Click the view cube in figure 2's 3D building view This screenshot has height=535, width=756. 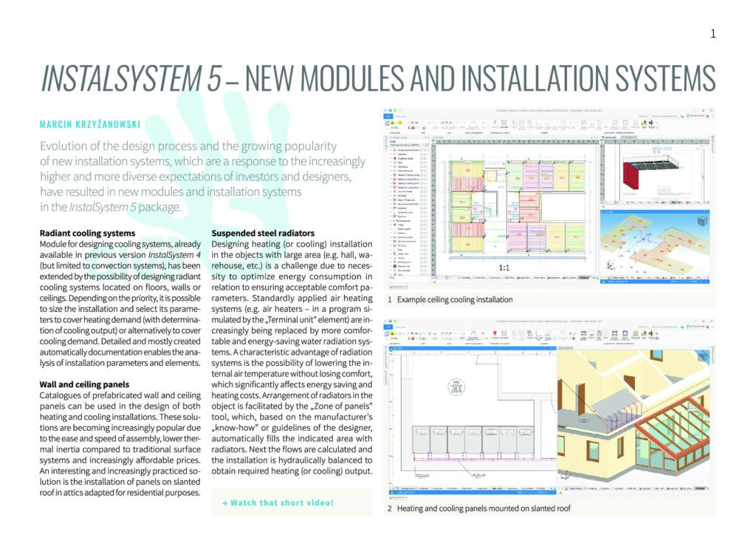tap(704, 355)
